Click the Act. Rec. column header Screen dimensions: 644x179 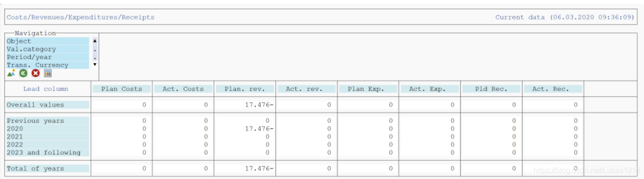coord(554,89)
